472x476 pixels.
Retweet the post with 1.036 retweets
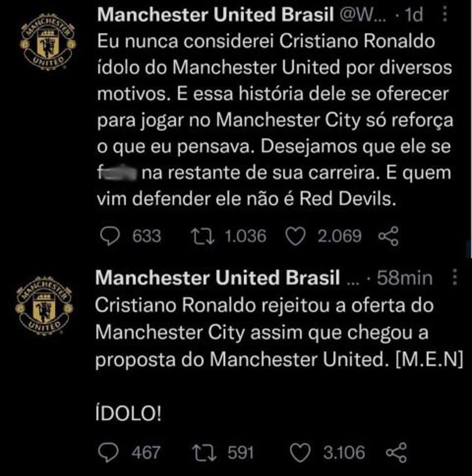point(203,237)
